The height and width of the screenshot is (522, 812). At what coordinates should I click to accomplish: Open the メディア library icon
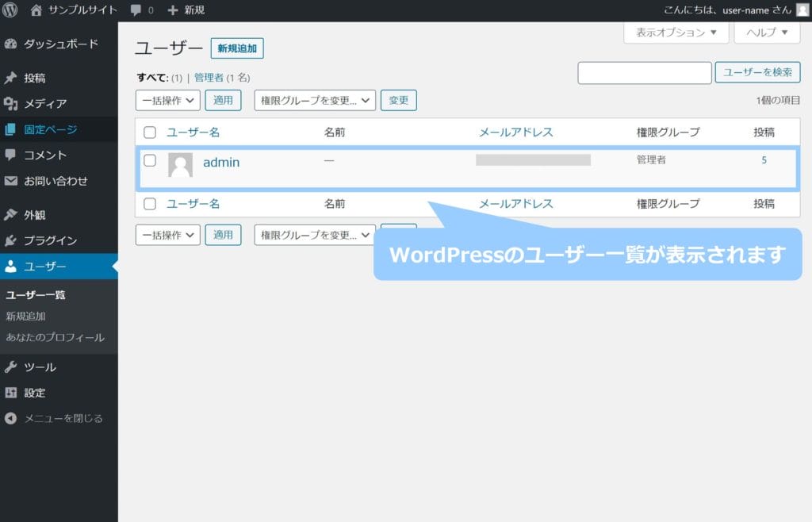tap(10, 104)
